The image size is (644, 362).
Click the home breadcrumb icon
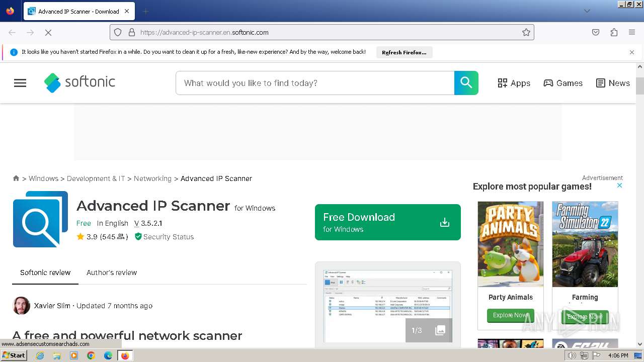coord(16,178)
